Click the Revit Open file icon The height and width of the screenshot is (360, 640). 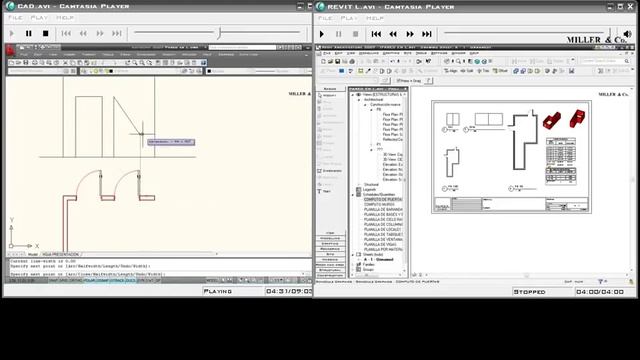pos(330,61)
